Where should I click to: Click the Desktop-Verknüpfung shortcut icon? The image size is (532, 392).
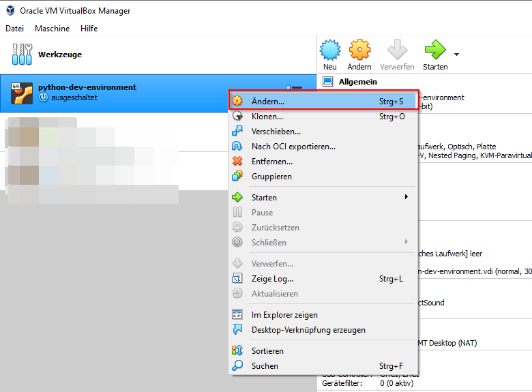tap(237, 329)
